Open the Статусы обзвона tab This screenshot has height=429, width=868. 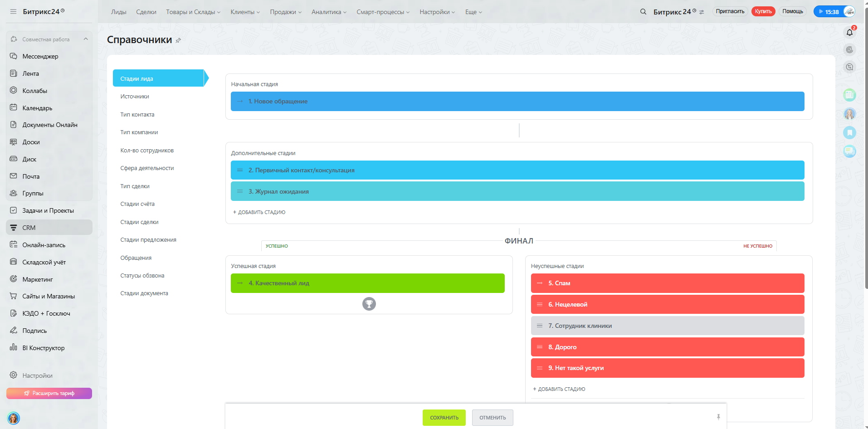click(142, 276)
